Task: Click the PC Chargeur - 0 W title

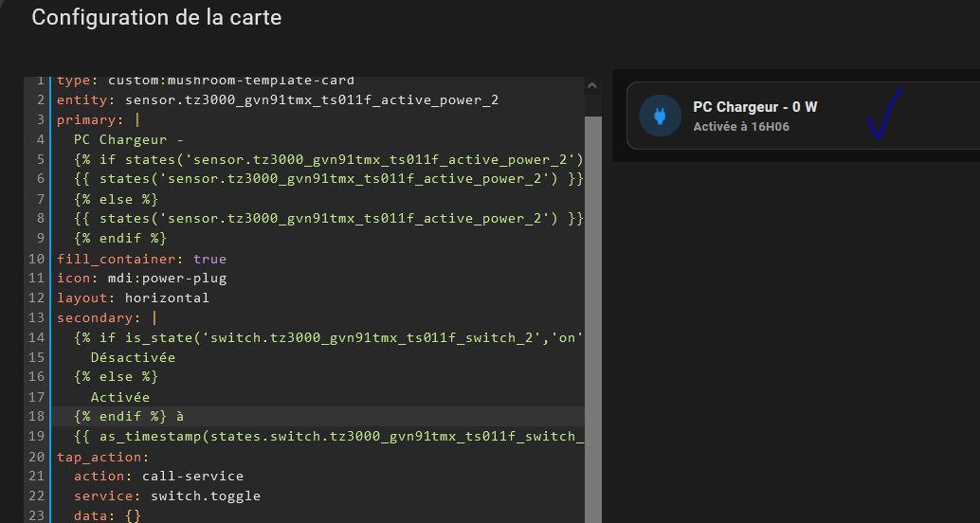Action: point(755,107)
